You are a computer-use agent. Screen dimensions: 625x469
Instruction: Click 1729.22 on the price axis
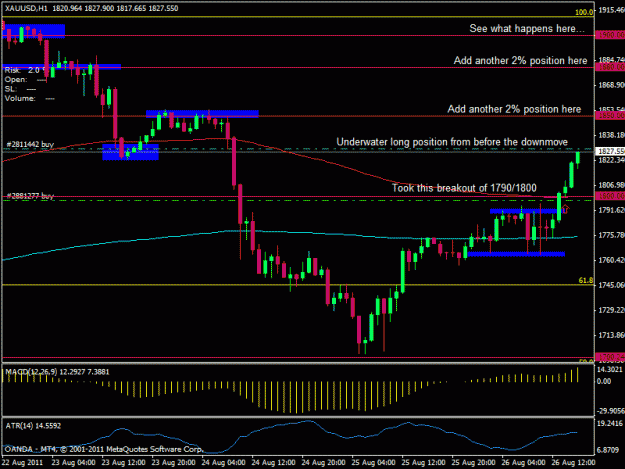[611, 310]
